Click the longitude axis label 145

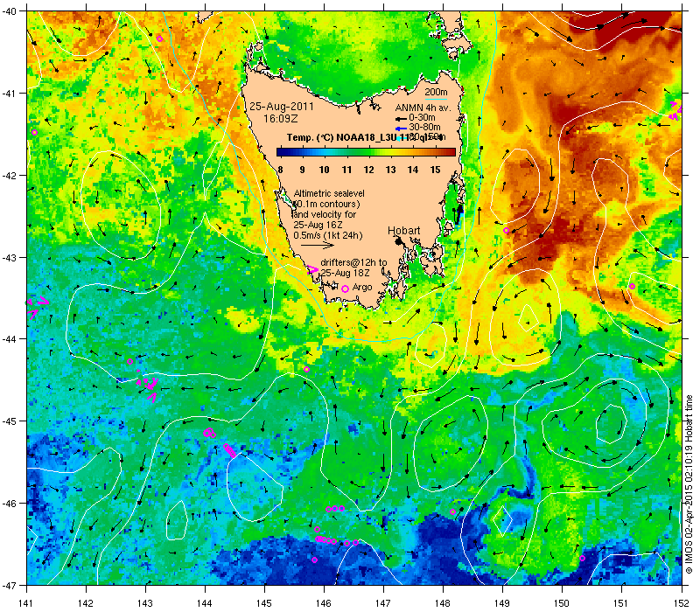click(x=264, y=603)
